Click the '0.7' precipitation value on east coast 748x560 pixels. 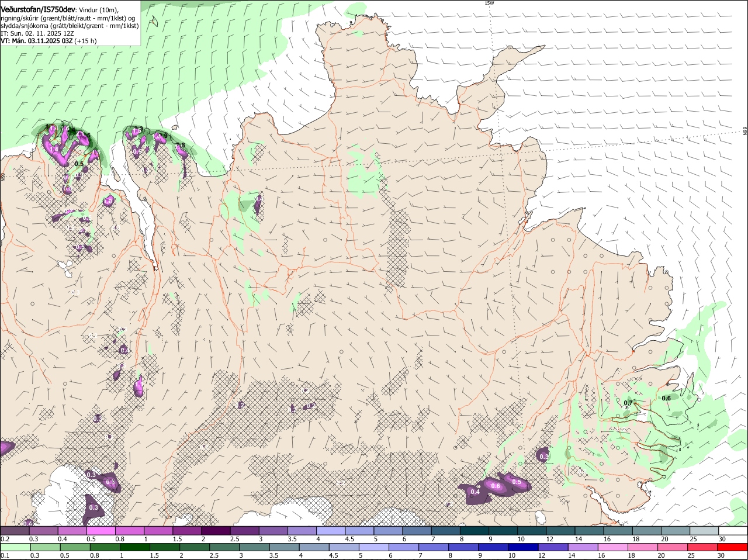[628, 403]
